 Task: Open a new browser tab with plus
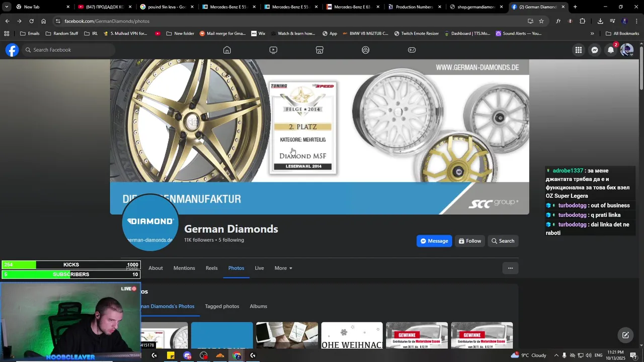click(575, 7)
